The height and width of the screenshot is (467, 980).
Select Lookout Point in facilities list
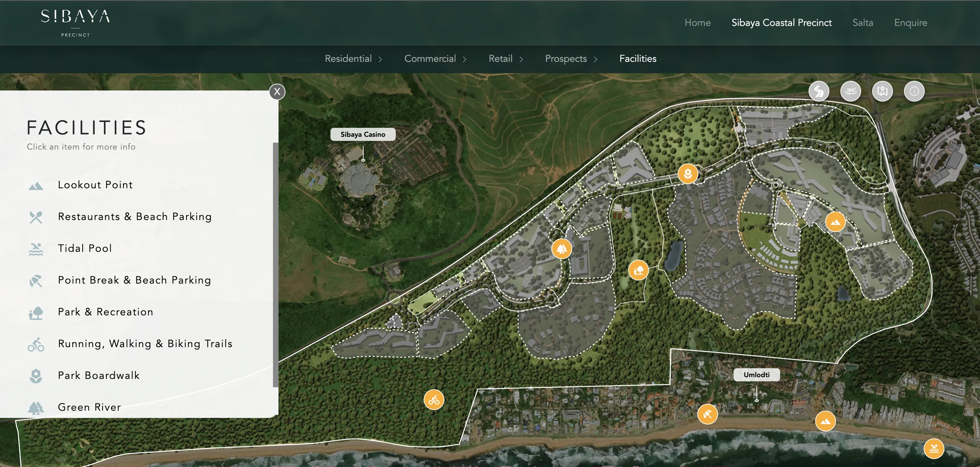(95, 185)
